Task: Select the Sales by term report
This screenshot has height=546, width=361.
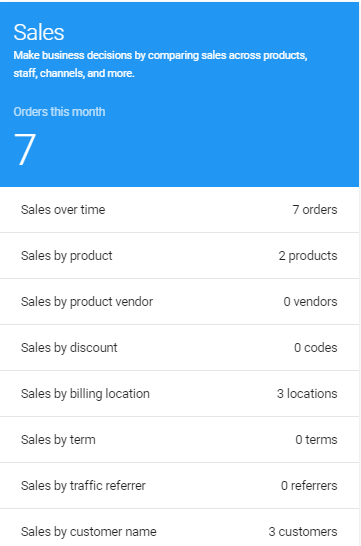Action: point(179,439)
